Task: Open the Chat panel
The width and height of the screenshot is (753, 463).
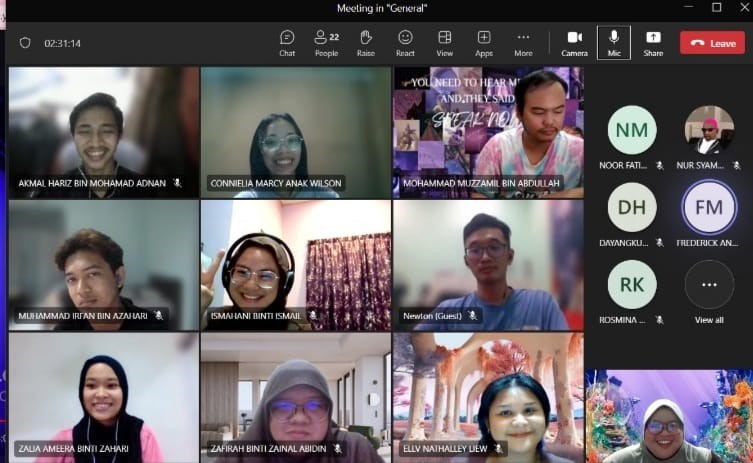Action: click(287, 42)
